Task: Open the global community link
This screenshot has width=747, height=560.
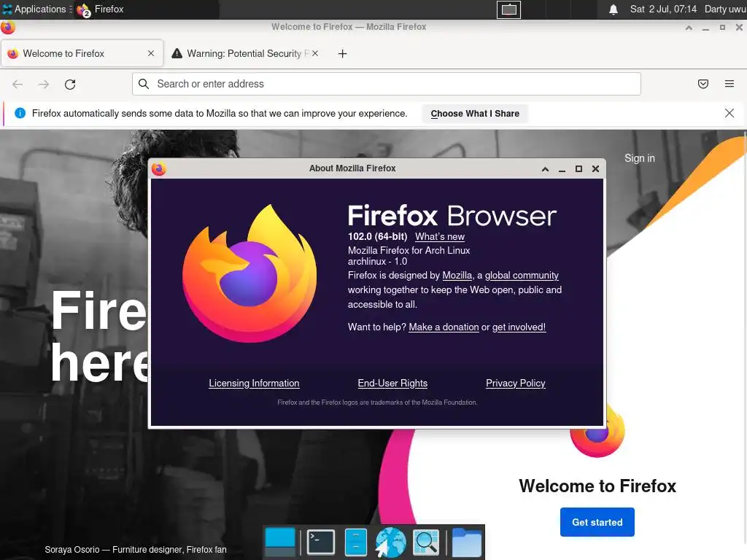Action: click(522, 275)
